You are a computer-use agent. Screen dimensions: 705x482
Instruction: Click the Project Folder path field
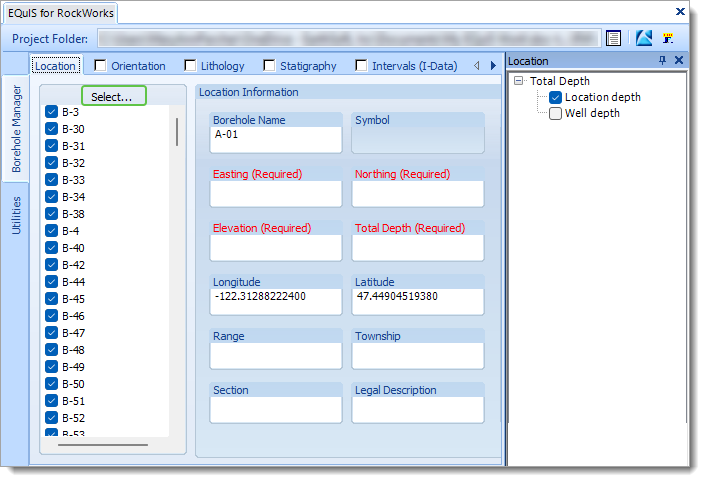[349, 39]
